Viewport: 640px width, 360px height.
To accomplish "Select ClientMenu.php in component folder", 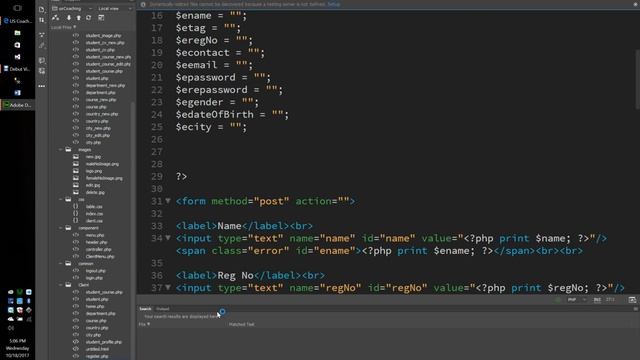I will [x=100, y=256].
